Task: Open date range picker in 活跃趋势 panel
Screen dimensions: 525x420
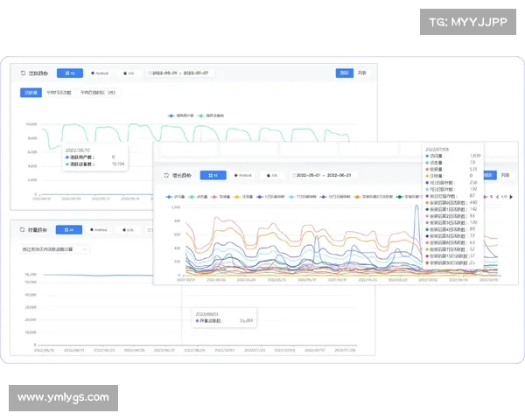Action: click(x=184, y=73)
